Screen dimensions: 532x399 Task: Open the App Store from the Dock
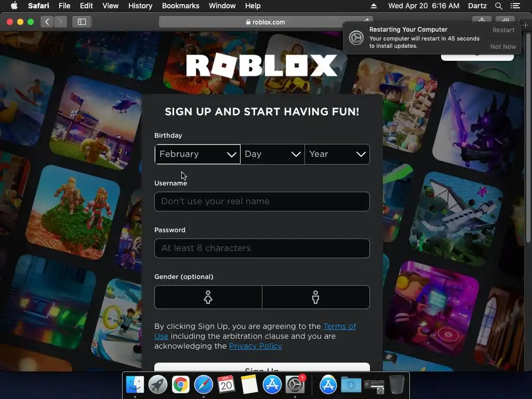pyautogui.click(x=272, y=385)
